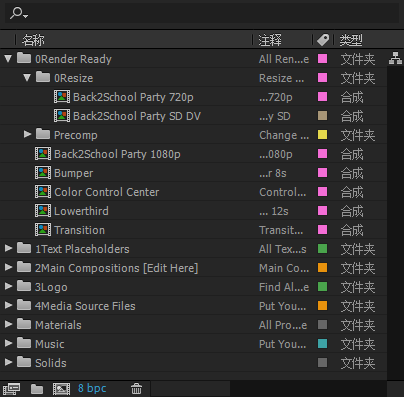404x397 pixels.
Task: Collapse the 0Resize folder
Action: pos(27,78)
